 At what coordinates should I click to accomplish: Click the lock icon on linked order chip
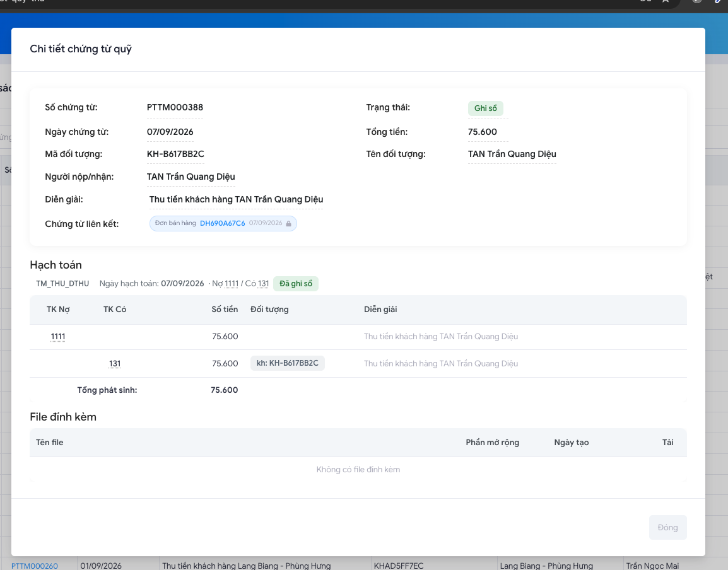(x=288, y=224)
